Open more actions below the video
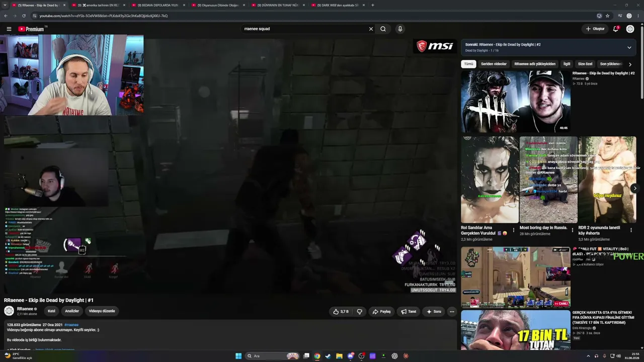Viewport: 644px width, 362px height. tap(452, 312)
